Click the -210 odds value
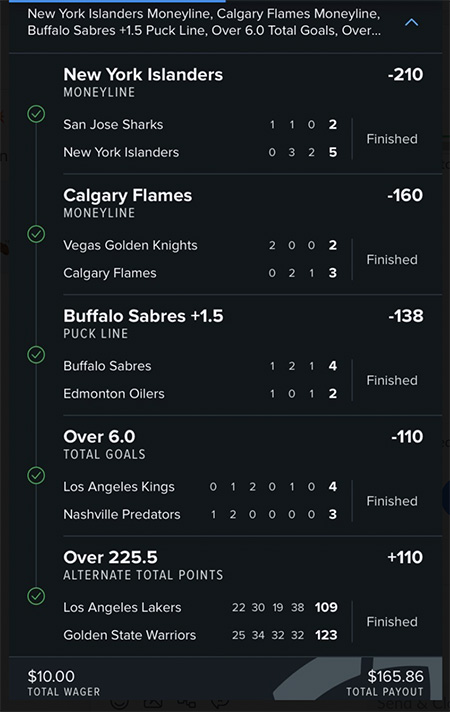450x712 pixels. (405, 74)
